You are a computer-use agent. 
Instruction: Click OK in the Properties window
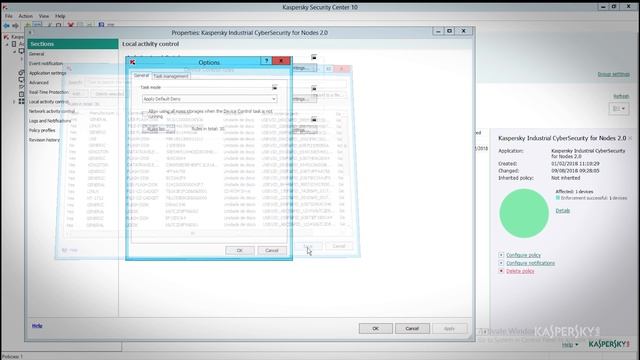376,329
